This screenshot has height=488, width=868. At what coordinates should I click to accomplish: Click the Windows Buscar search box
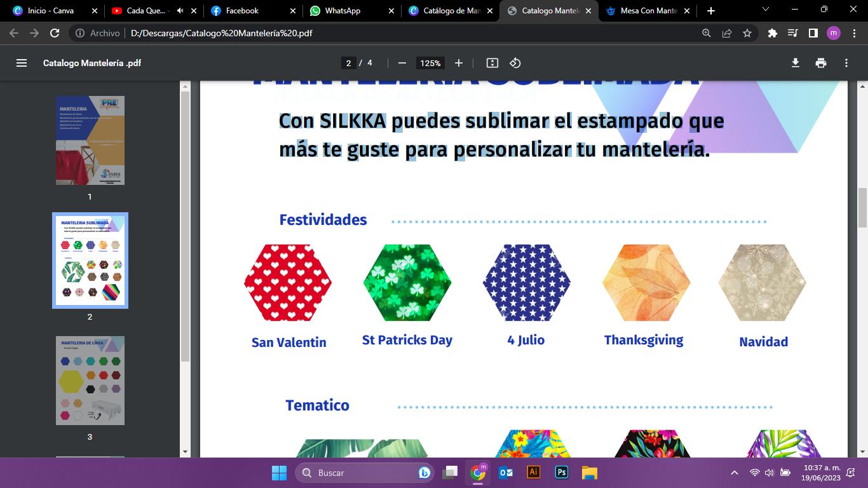pyautogui.click(x=365, y=473)
